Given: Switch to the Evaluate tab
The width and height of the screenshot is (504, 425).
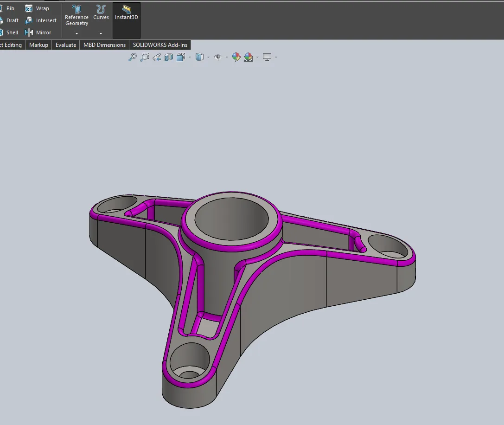Looking at the screenshot, I should point(65,45).
